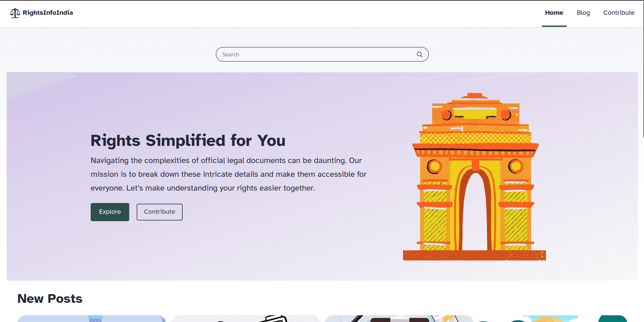
Task: Open Contribute in the top navigation bar
Action: coord(619,13)
